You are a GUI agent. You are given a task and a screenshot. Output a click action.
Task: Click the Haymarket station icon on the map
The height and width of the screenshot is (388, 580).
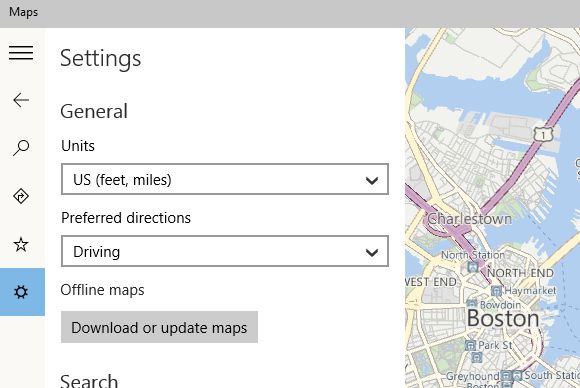[x=496, y=291]
